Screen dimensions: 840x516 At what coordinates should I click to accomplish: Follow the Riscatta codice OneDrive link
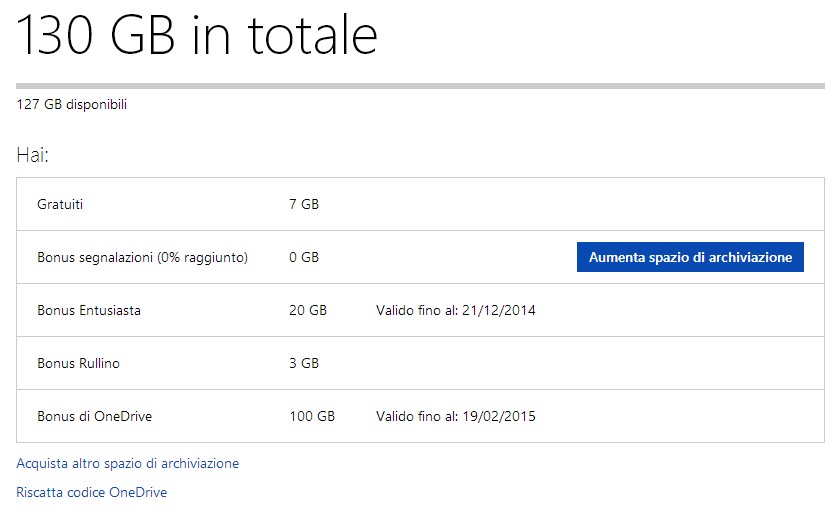coord(92,492)
